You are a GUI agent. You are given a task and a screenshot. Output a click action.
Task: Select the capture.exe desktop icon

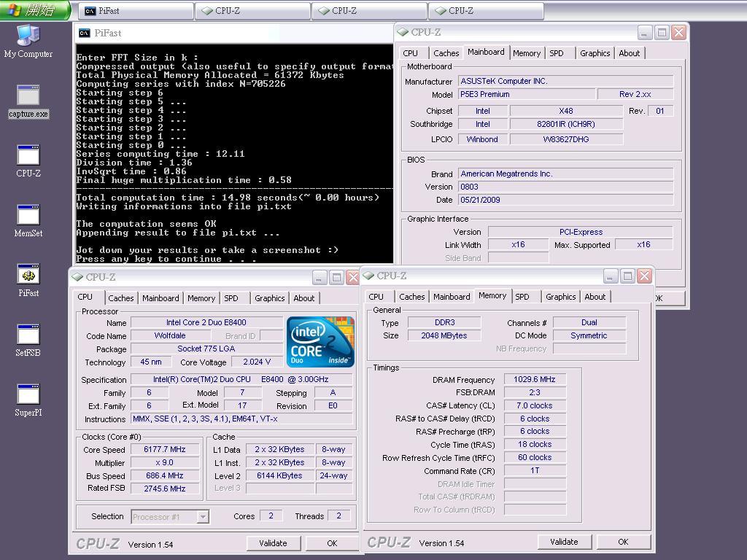(28, 101)
